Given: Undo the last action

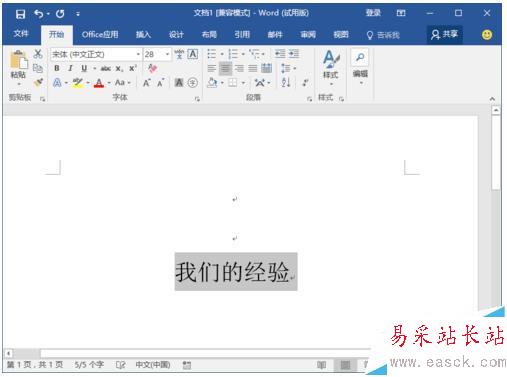Looking at the screenshot, I should click(39, 14).
